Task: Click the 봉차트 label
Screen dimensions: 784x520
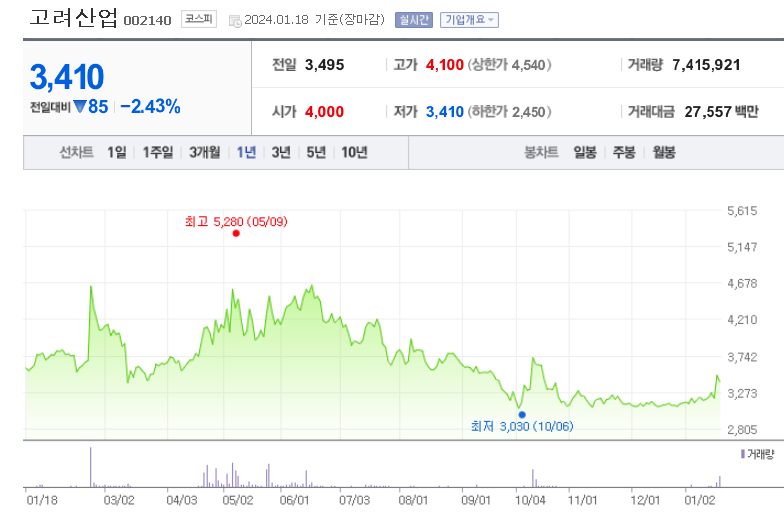Action: pos(541,152)
